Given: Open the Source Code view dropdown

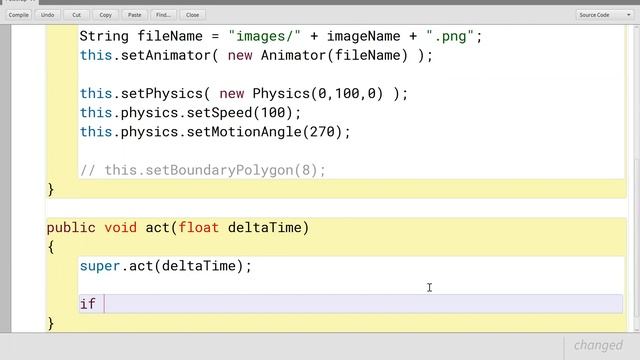Looking at the screenshot, I should [x=605, y=15].
